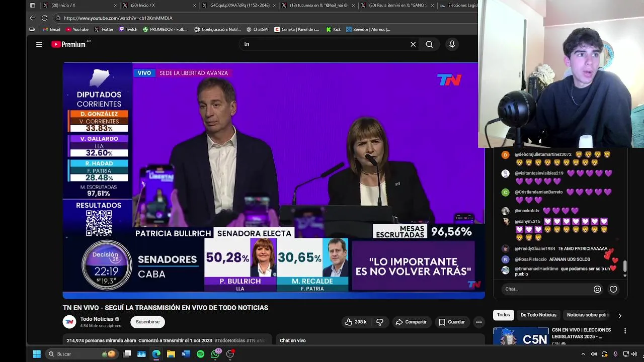Open Kick bookmark

(333, 30)
